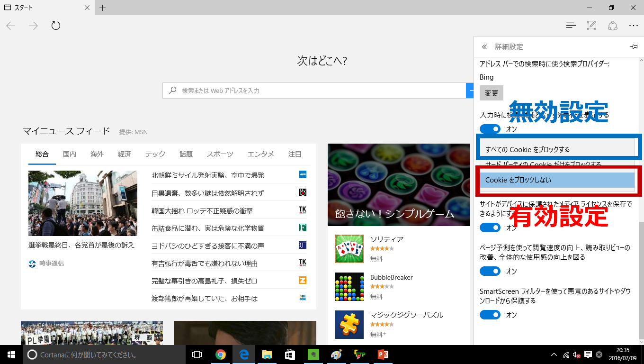Screen dimensions: 644x364
Task: Open the Store icon on the taskbar
Action: click(x=290, y=355)
